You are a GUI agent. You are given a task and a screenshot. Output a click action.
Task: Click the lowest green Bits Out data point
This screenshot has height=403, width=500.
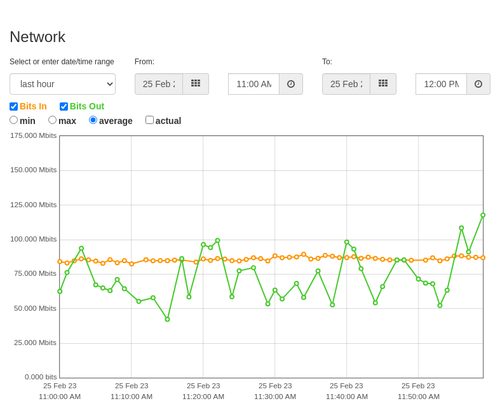click(167, 319)
